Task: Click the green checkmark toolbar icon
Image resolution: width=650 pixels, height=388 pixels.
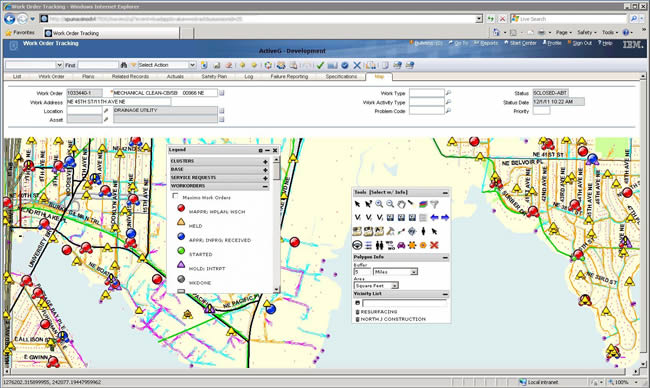Action: tap(320, 65)
